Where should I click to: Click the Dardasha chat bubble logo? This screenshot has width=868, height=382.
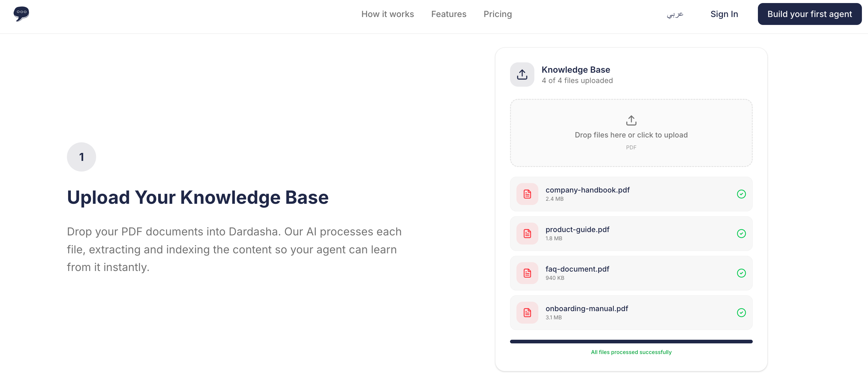click(x=21, y=14)
